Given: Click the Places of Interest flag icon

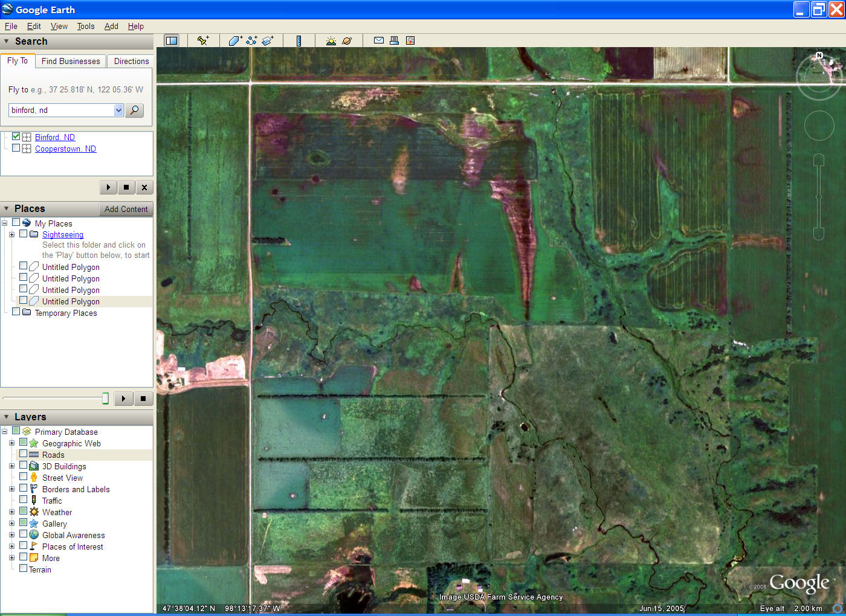Looking at the screenshot, I should (x=34, y=547).
